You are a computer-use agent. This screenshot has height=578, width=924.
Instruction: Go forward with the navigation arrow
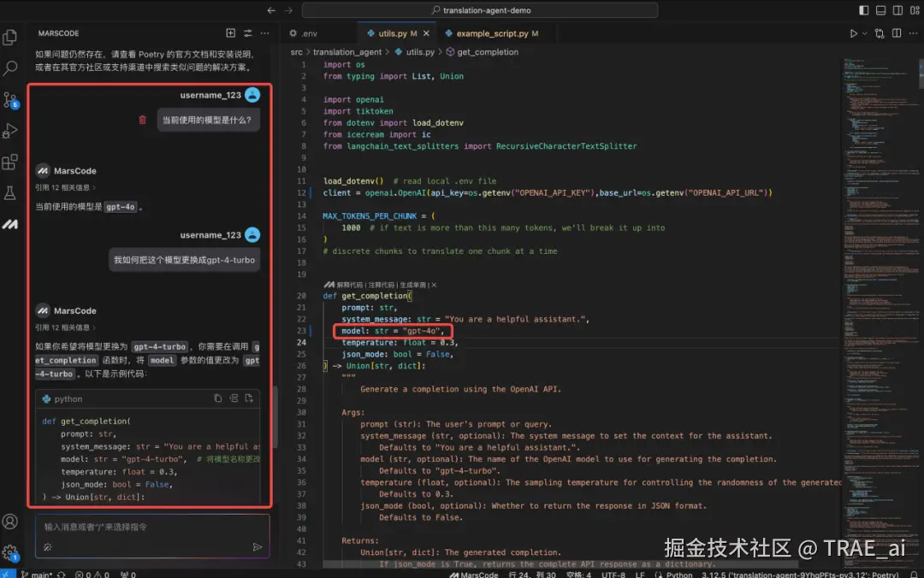click(x=288, y=10)
